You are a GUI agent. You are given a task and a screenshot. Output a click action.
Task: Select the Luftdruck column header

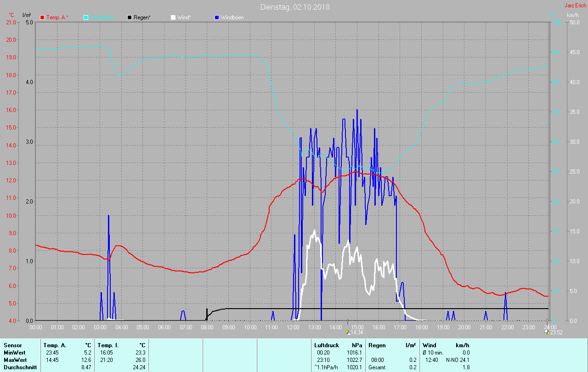[x=326, y=345]
